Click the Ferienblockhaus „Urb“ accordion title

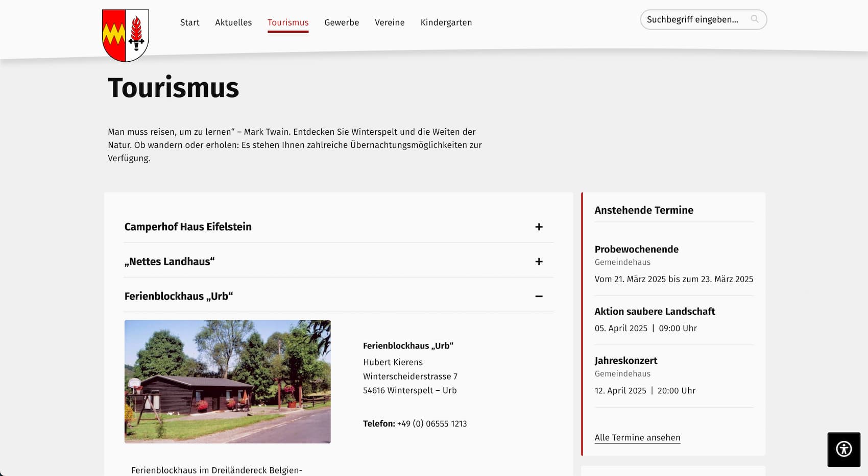[x=179, y=296]
